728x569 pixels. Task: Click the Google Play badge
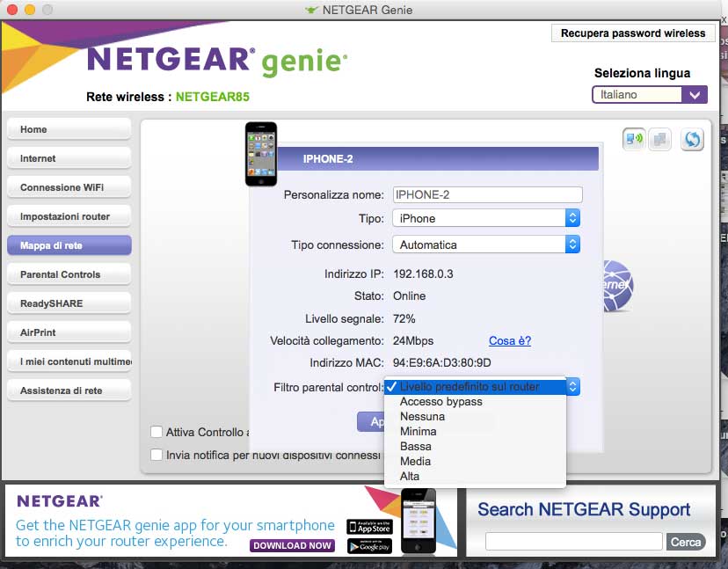369,546
